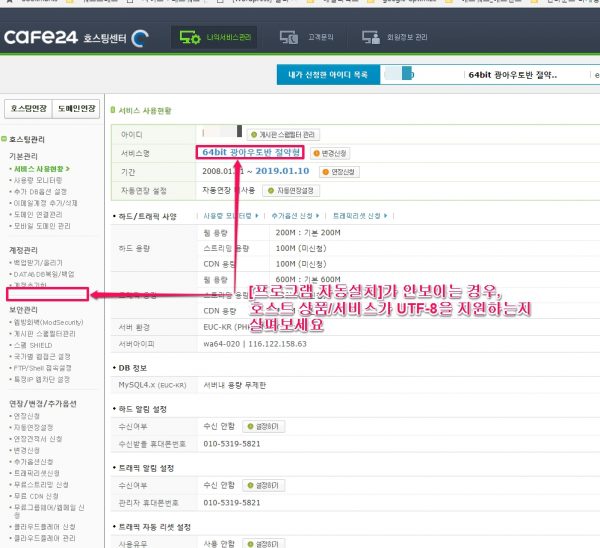Image resolution: width=600 pixels, height=548 pixels.
Task: Open the 트래픽리셋 신청 link above the hard/traffic table
Action: pos(360,216)
